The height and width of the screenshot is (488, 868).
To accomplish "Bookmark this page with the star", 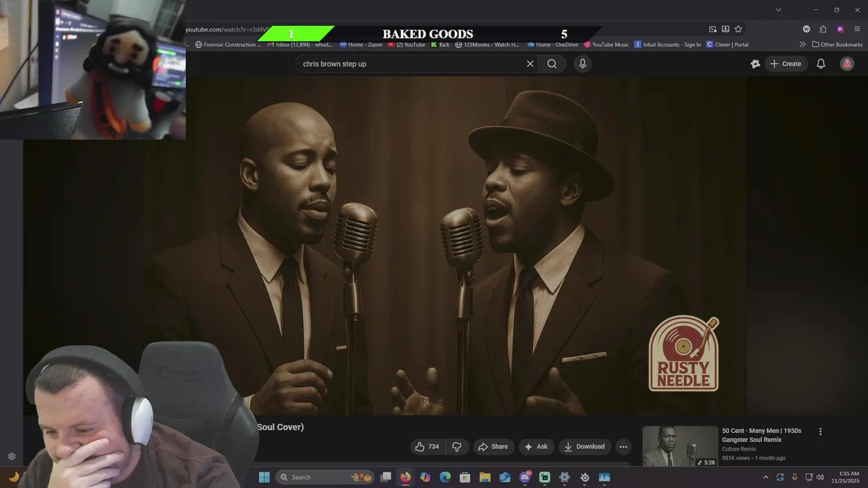I will click(x=738, y=29).
